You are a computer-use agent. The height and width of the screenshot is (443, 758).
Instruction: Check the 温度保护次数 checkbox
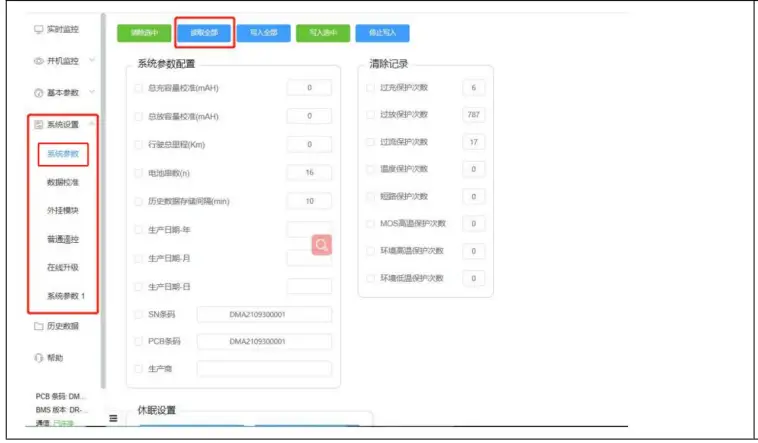pos(370,169)
